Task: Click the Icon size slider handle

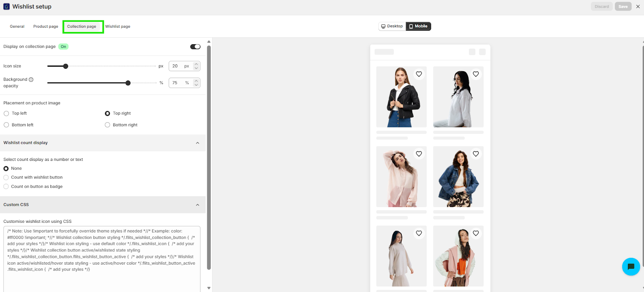Action: point(66,66)
